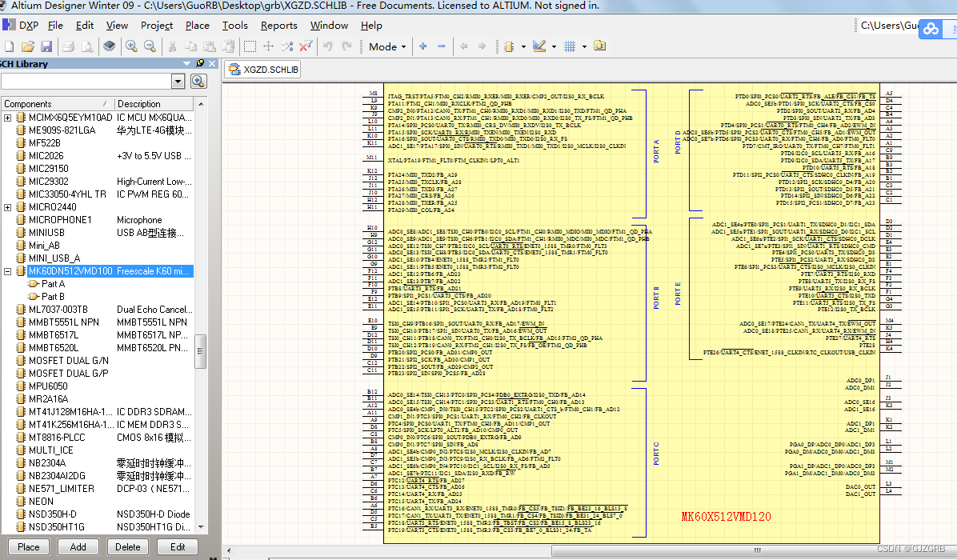957x560 pixels.
Task: Open the grid settings icon
Action: [x=571, y=46]
